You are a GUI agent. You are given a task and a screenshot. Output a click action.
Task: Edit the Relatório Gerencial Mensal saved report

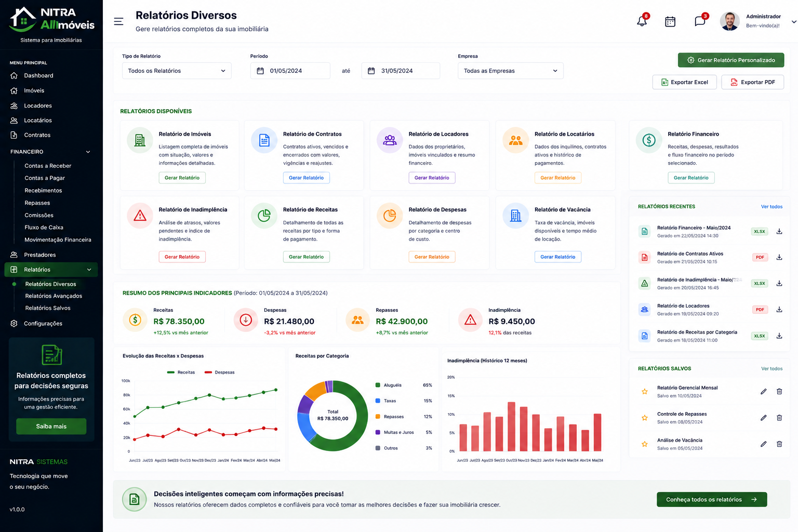764,391
